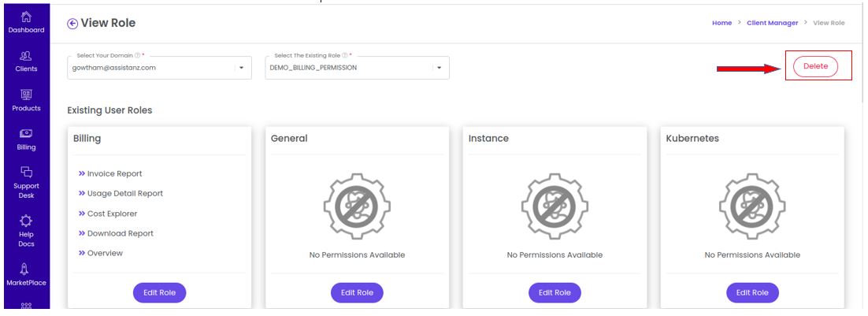Open the Dashboard home icon
Viewport: 868px width, 316px height.
tap(26, 17)
